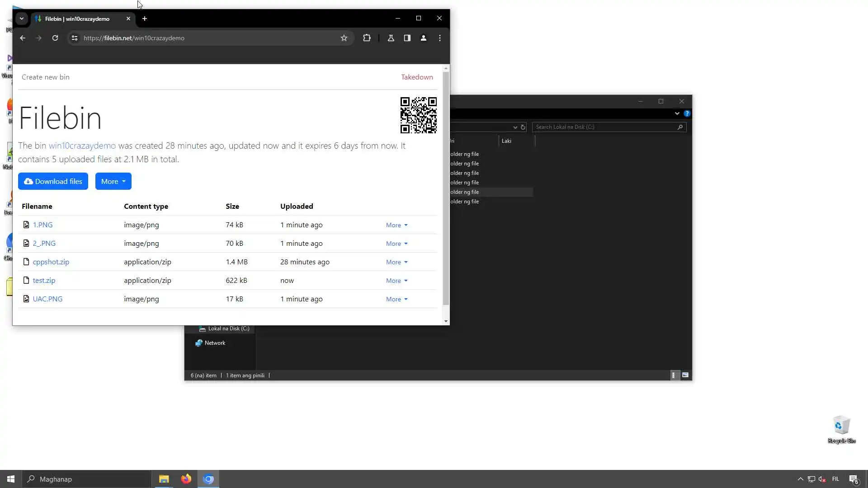Open the Chrome profile icon
This screenshot has height=488, width=868.
coord(424,38)
